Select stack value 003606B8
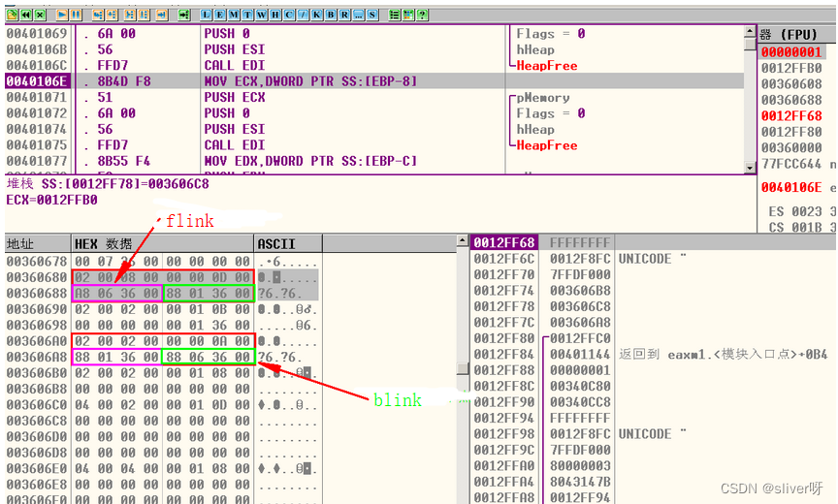 pyautogui.click(x=580, y=291)
